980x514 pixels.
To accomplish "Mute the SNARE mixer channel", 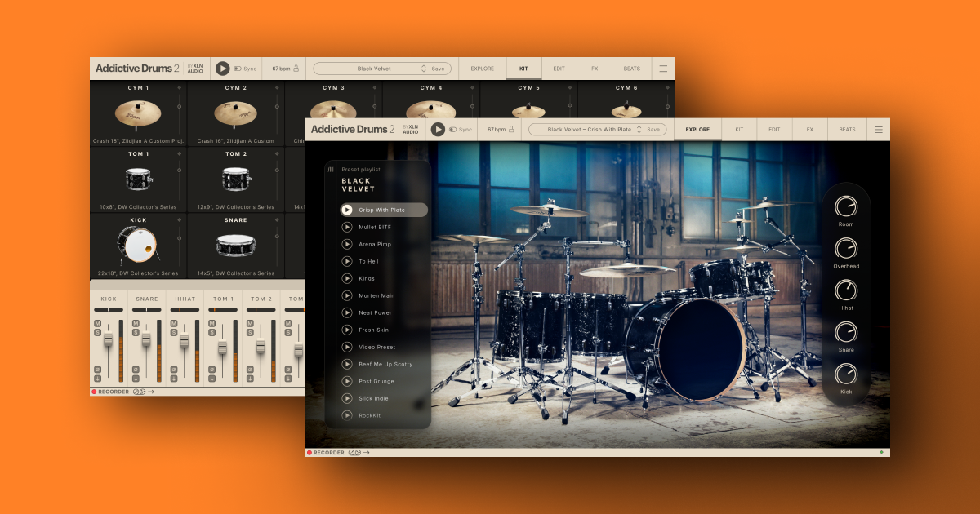I will click(136, 324).
